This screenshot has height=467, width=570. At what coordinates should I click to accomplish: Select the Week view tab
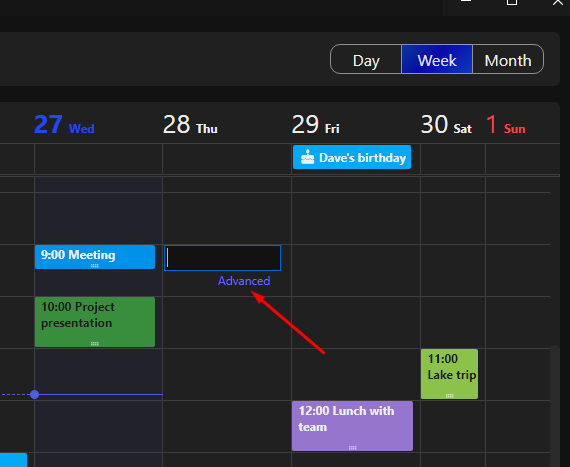click(437, 59)
